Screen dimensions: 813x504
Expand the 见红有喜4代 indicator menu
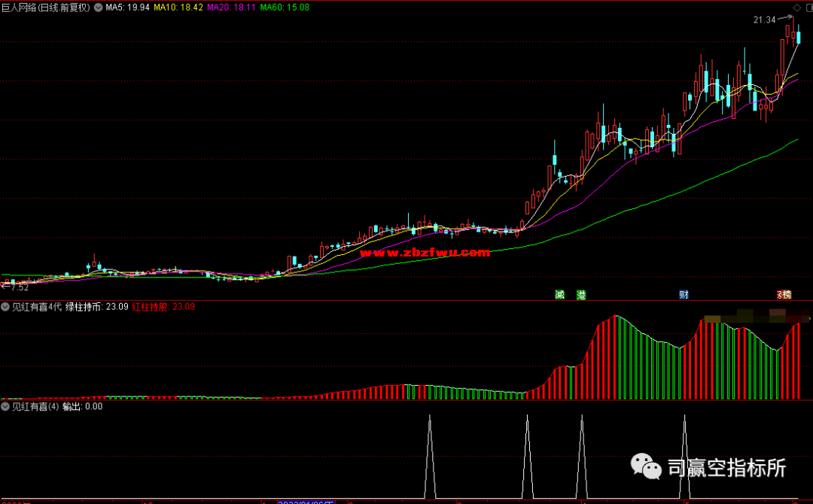tap(5, 307)
